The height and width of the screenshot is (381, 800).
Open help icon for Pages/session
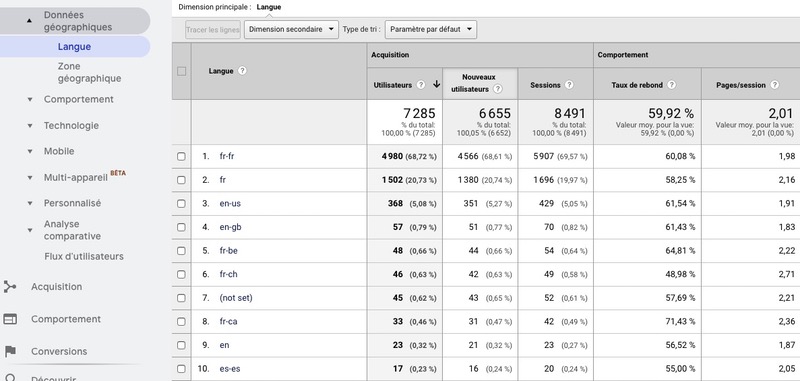(774, 85)
